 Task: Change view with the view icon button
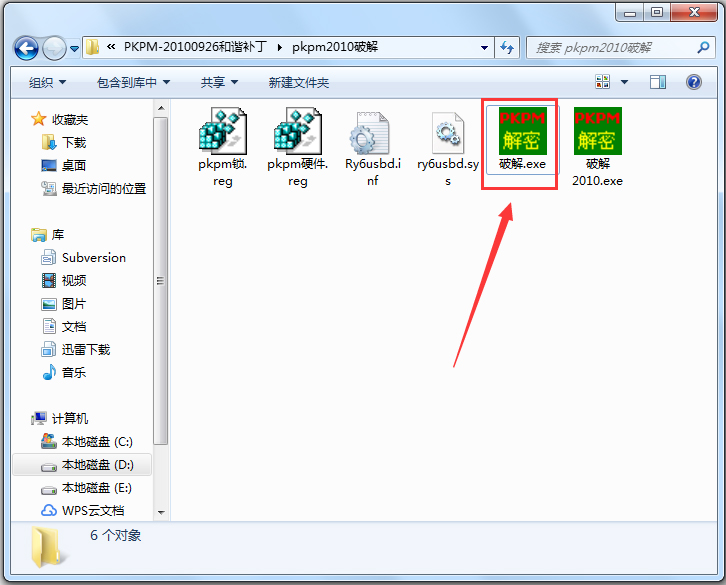tap(602, 82)
